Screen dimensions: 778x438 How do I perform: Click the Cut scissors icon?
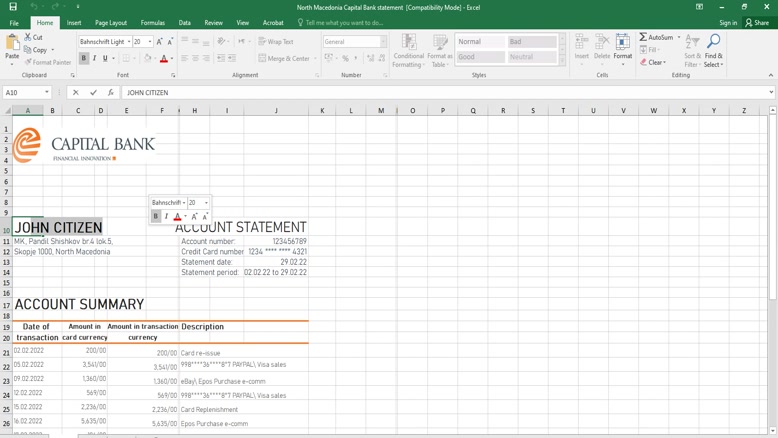[x=27, y=37]
